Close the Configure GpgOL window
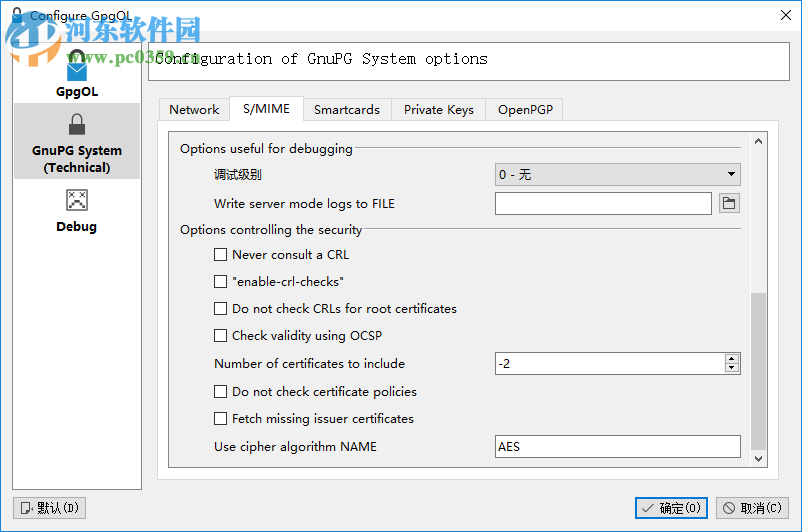802x532 pixels. click(786, 15)
